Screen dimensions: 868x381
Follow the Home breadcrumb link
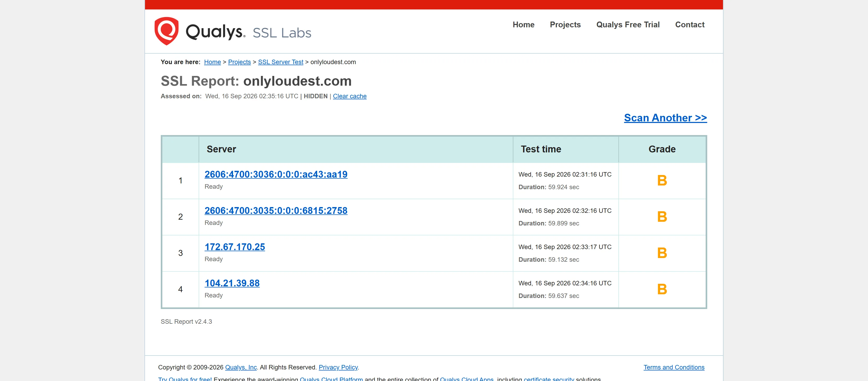212,62
